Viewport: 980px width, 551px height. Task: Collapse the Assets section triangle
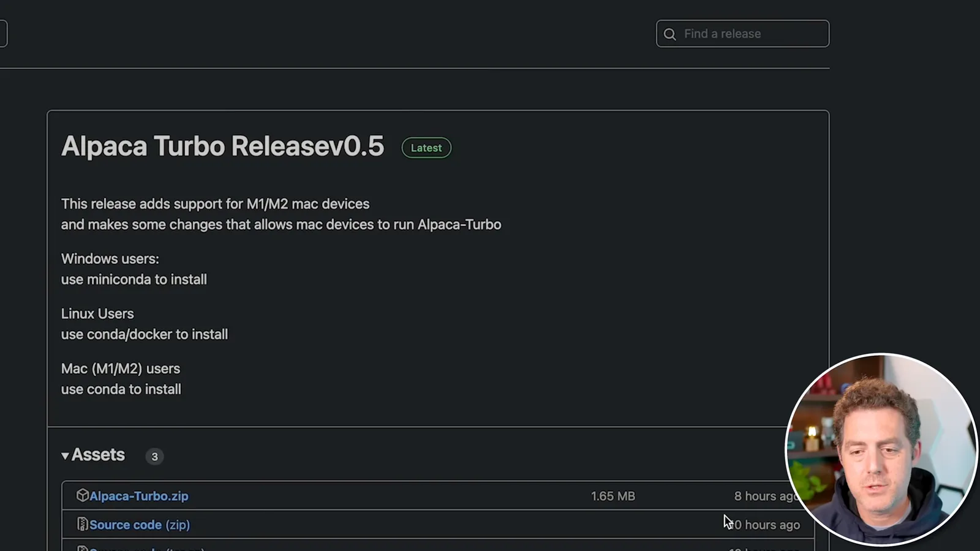tap(65, 455)
